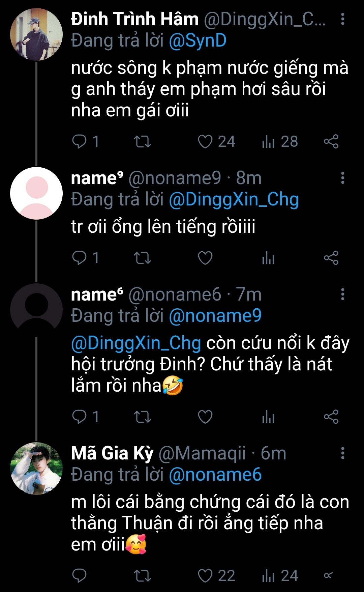Retweet Đinh Trình Hâm's tweet

[142, 142]
